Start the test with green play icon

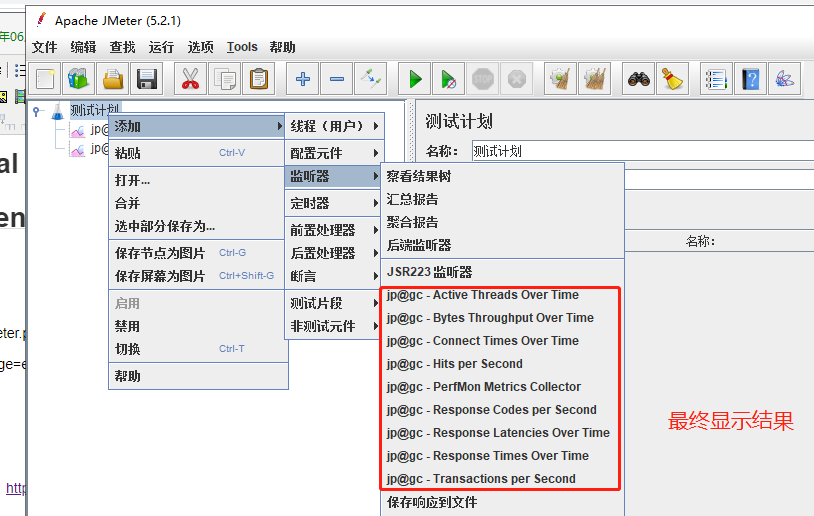[415, 79]
